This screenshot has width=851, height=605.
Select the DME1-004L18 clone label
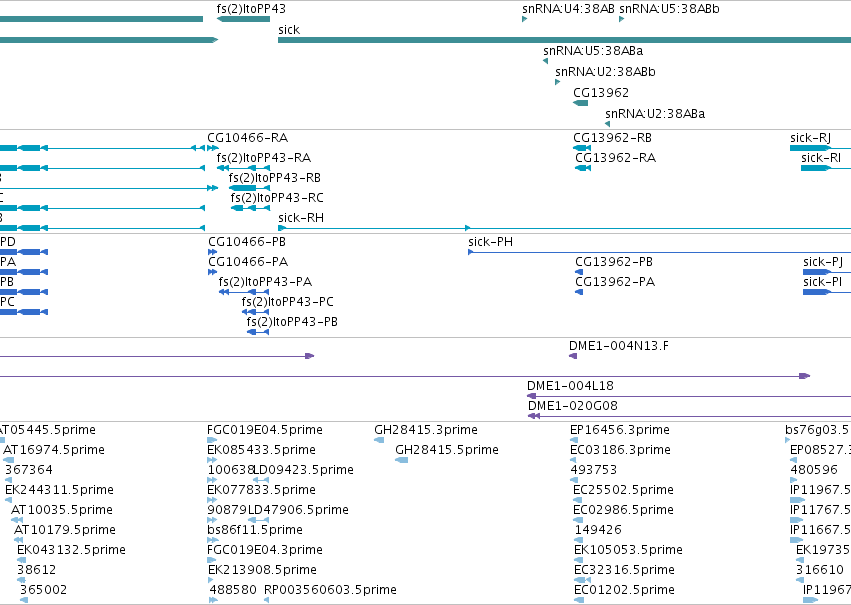click(570, 386)
